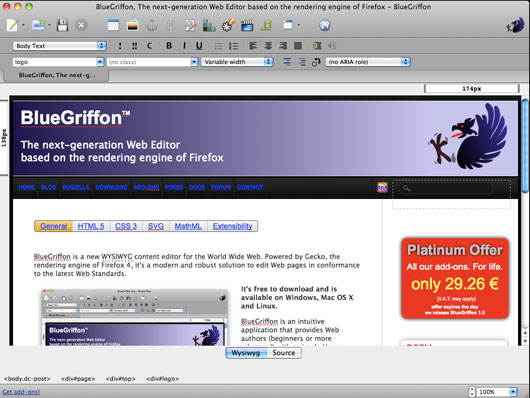The image size is (530, 398).
Task: Select the HTML 5 page tab
Action: pyautogui.click(x=91, y=226)
